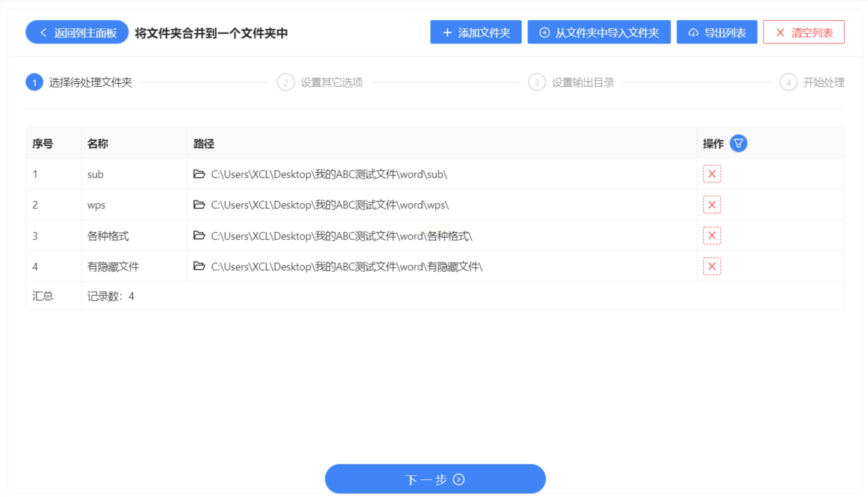Go to step 3 设置输出目录

coord(571,82)
